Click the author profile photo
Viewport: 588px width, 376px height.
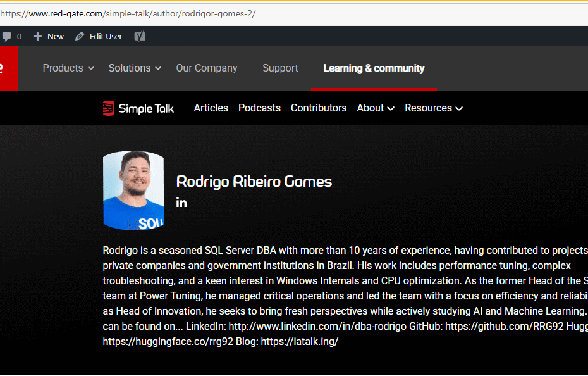click(133, 191)
